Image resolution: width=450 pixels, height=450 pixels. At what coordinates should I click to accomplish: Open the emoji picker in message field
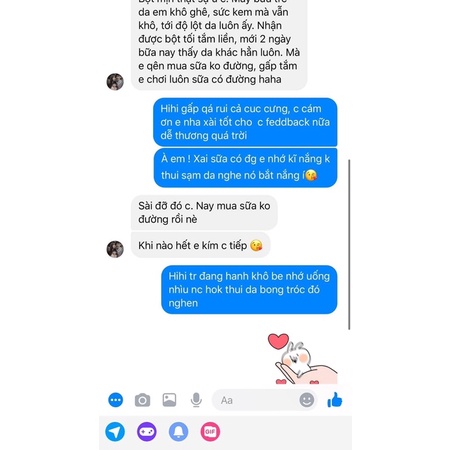click(x=307, y=400)
